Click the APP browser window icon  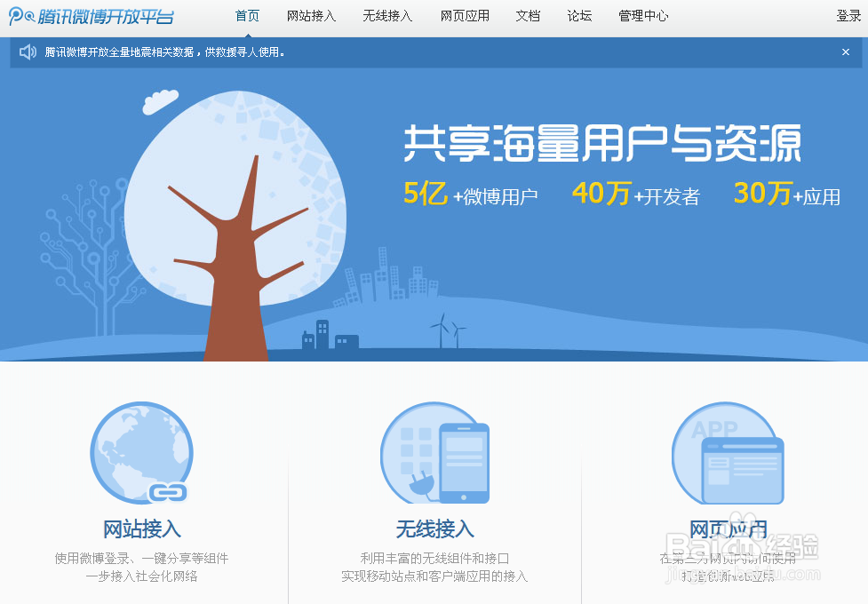[728, 453]
